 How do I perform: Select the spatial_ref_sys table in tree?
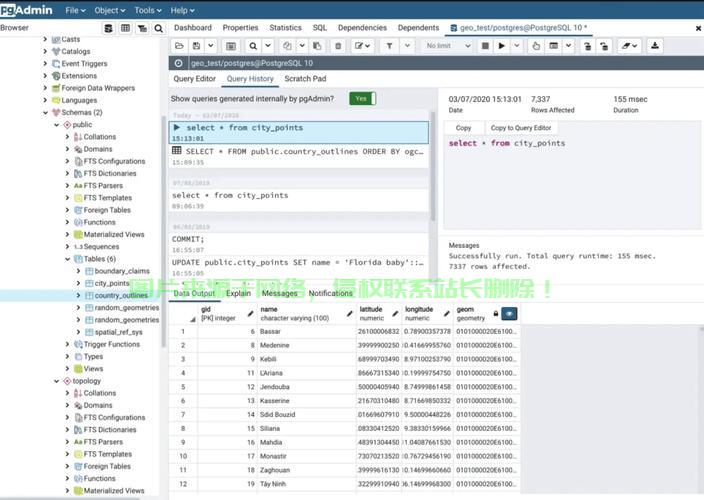119,332
